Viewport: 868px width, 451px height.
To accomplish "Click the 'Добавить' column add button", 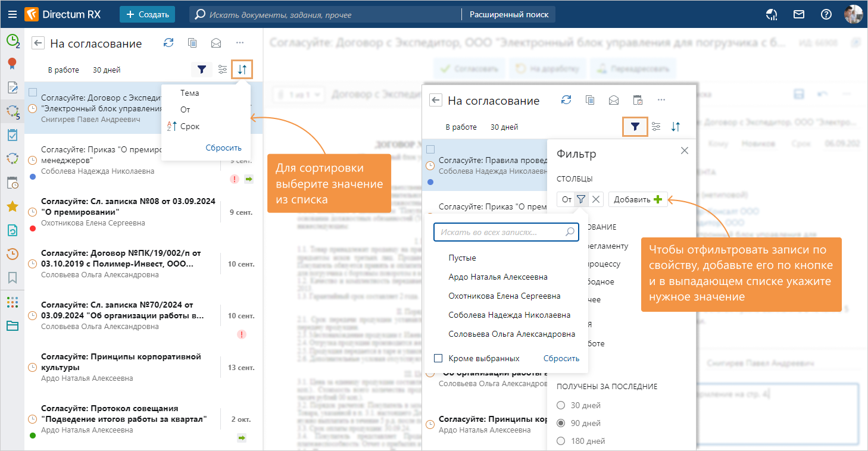I will 638,200.
